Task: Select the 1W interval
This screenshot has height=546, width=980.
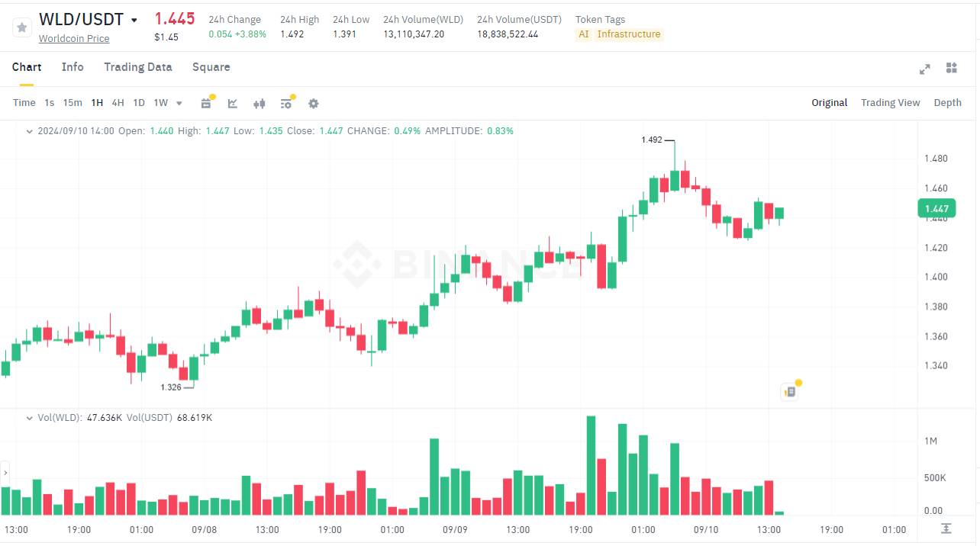Action: point(160,103)
